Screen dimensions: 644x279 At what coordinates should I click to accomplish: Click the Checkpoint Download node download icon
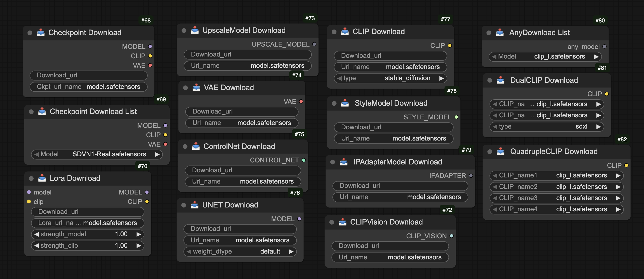click(41, 32)
